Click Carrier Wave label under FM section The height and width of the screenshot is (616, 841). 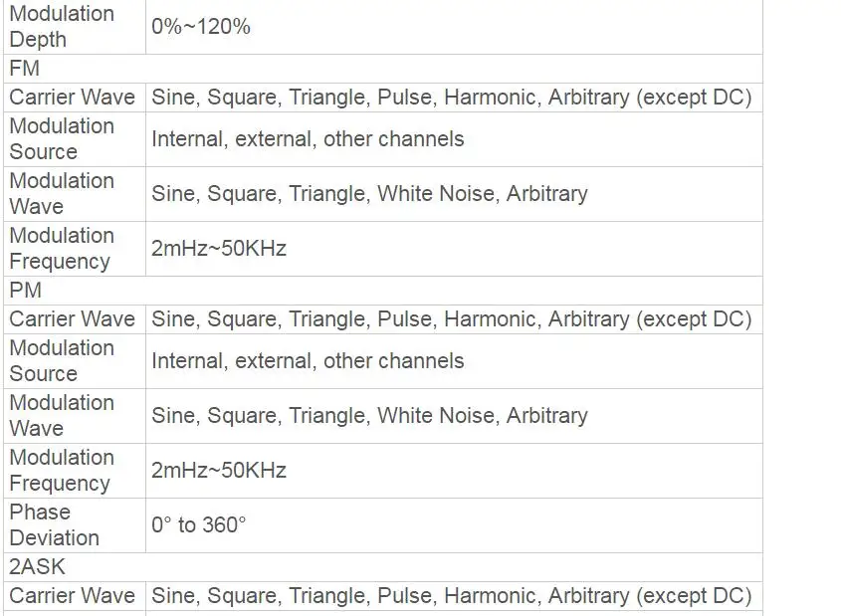pos(72,98)
